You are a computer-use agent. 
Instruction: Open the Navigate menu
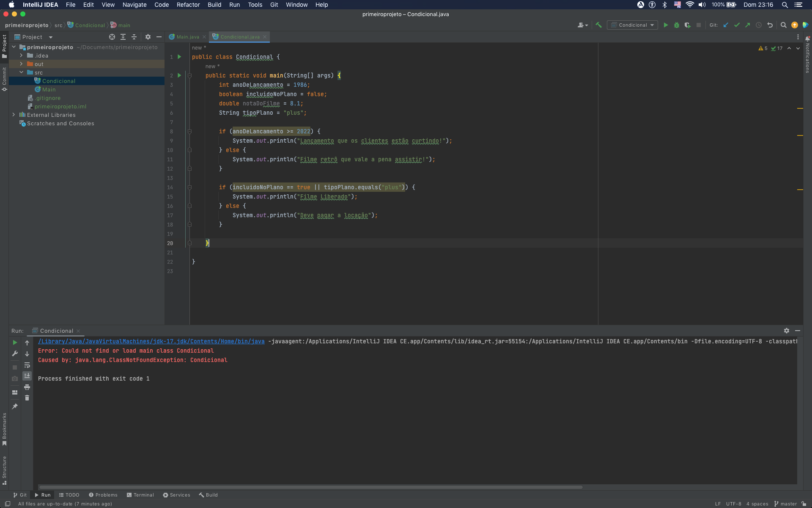(x=134, y=5)
